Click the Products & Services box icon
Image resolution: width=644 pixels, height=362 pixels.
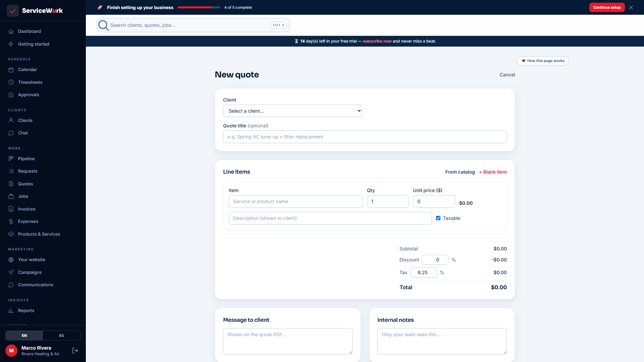[x=11, y=234]
